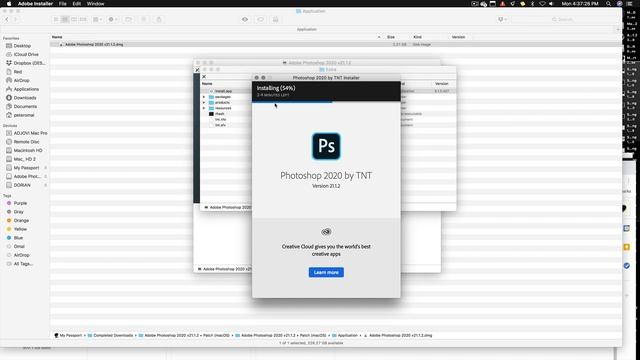The width and height of the screenshot is (640, 360).
Task: Click the menu bar clock
Action: coord(580,4)
